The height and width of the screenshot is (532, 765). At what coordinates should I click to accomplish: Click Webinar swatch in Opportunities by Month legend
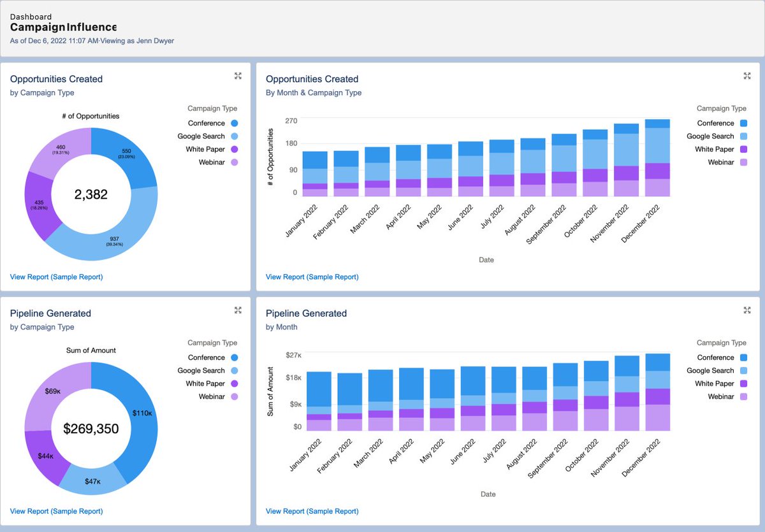coord(743,162)
